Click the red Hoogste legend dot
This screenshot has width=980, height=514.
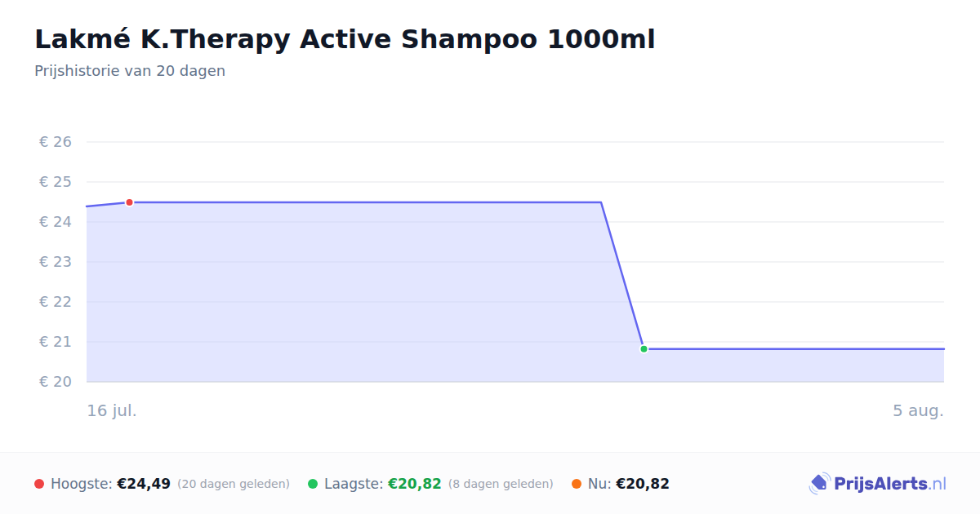point(39,484)
